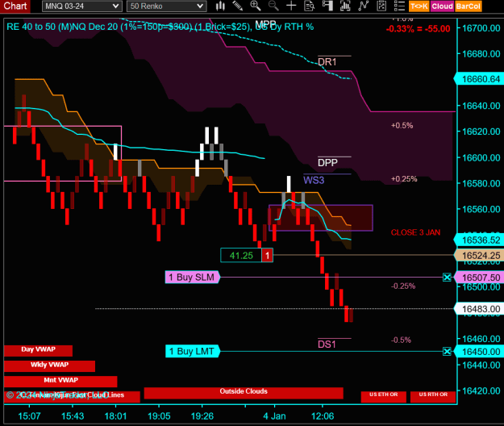Toggle the T<>K button
The image size is (504, 426).
(419, 6)
